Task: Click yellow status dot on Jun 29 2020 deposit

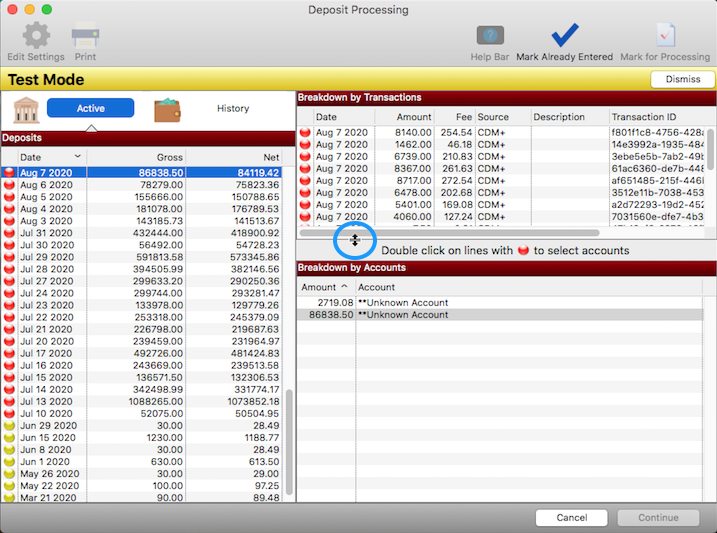Action: pos(9,425)
